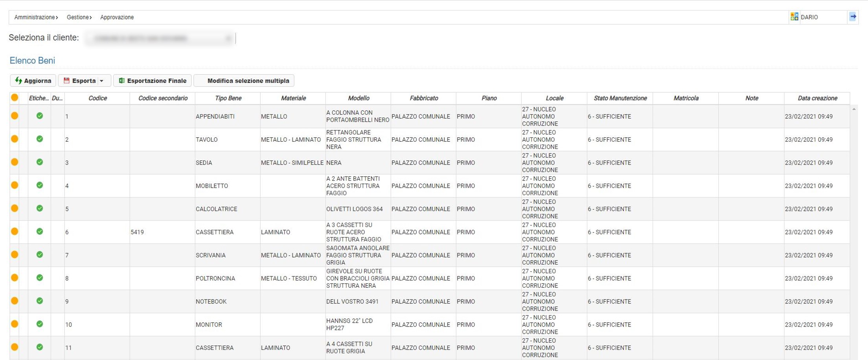Click the orange circle in the SEDIA row

15,162
